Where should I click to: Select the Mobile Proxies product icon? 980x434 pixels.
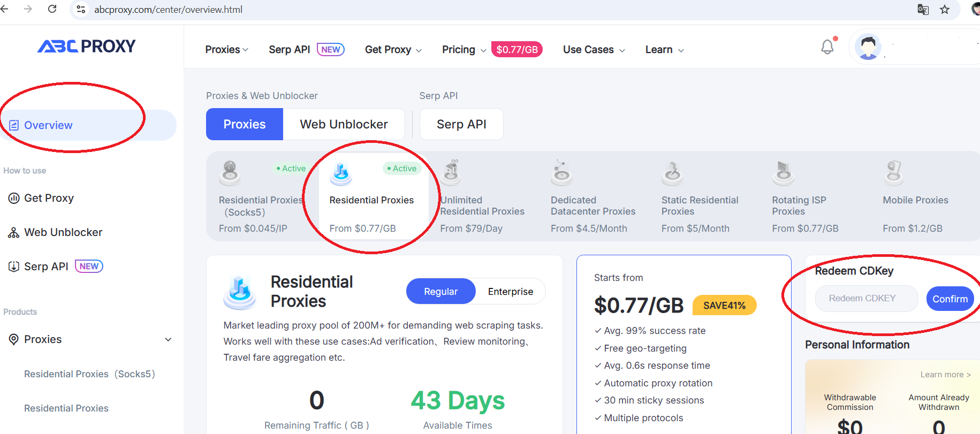pos(894,173)
